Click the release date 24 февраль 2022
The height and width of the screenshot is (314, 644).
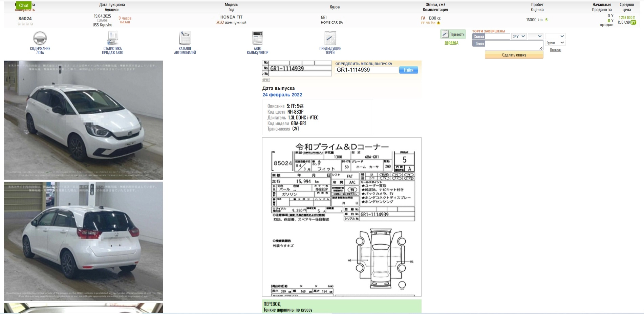pyautogui.click(x=282, y=95)
